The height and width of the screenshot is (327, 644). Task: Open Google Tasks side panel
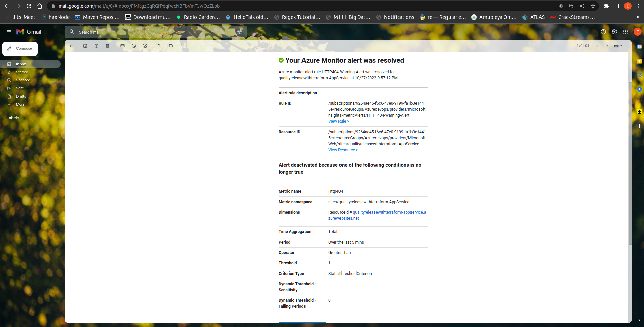coord(639,75)
